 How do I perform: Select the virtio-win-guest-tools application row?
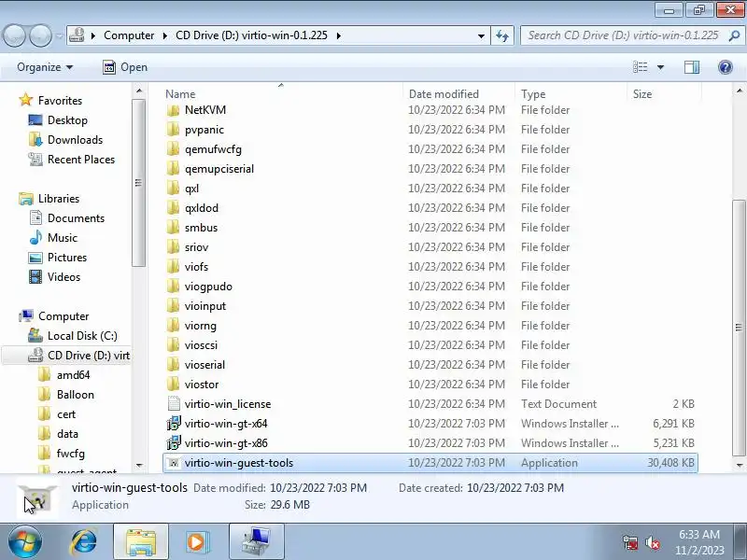[430, 463]
